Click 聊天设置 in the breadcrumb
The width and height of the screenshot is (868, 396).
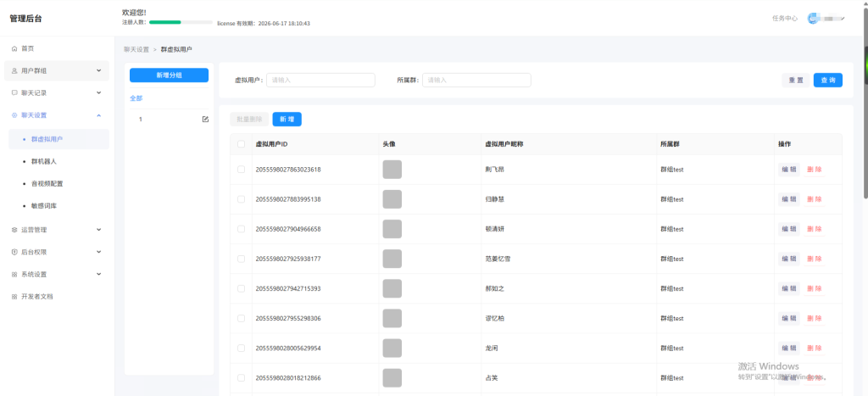coord(136,49)
